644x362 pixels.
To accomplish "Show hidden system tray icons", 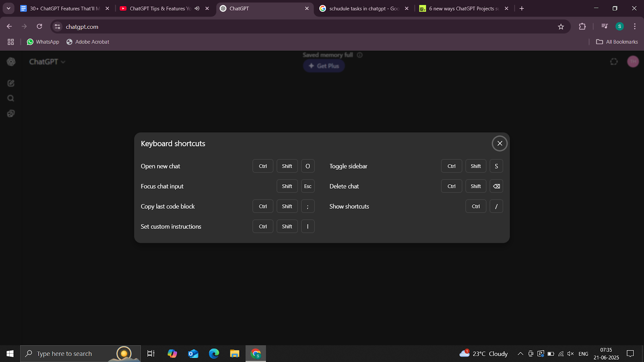I will pyautogui.click(x=520, y=354).
